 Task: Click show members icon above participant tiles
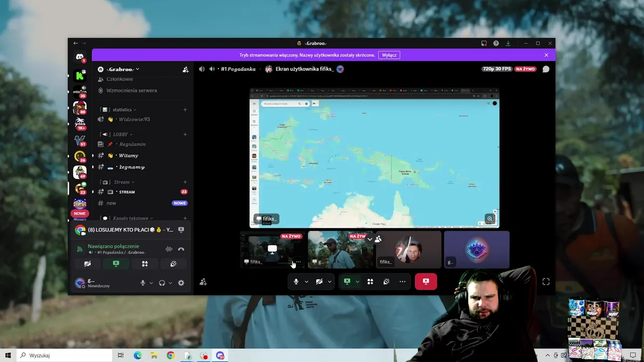tap(378, 239)
